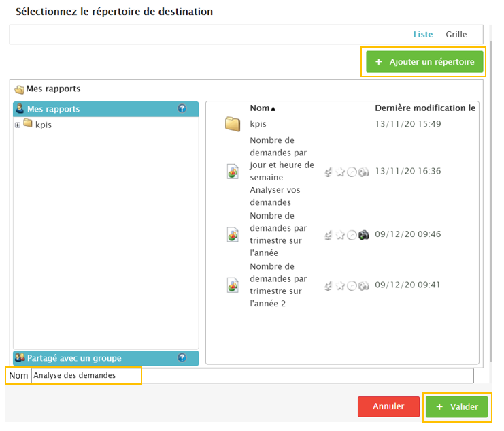Screen dimensions: 504x431
Task: Cancel with the red Annuler button
Action: [388, 406]
